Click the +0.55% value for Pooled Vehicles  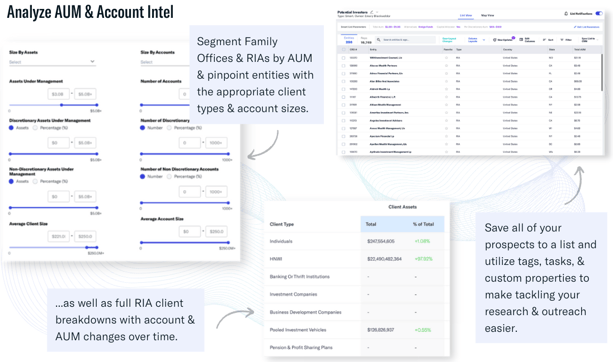click(423, 330)
